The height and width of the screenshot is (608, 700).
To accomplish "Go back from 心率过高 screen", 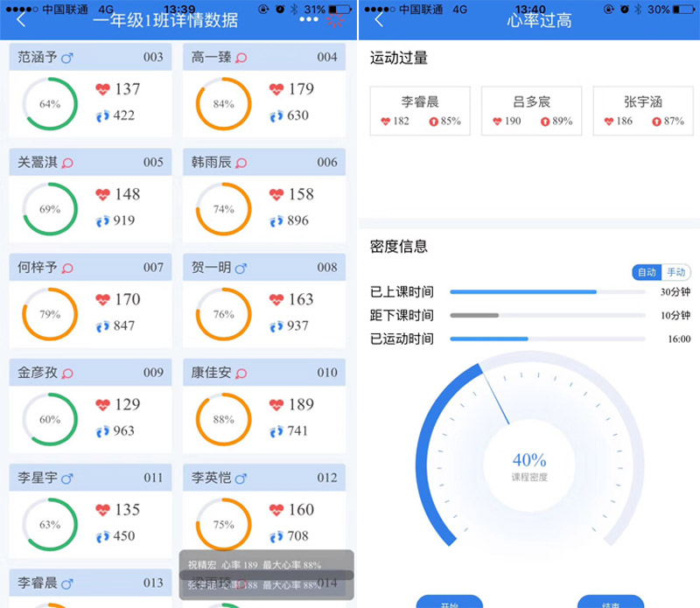I will [379, 19].
